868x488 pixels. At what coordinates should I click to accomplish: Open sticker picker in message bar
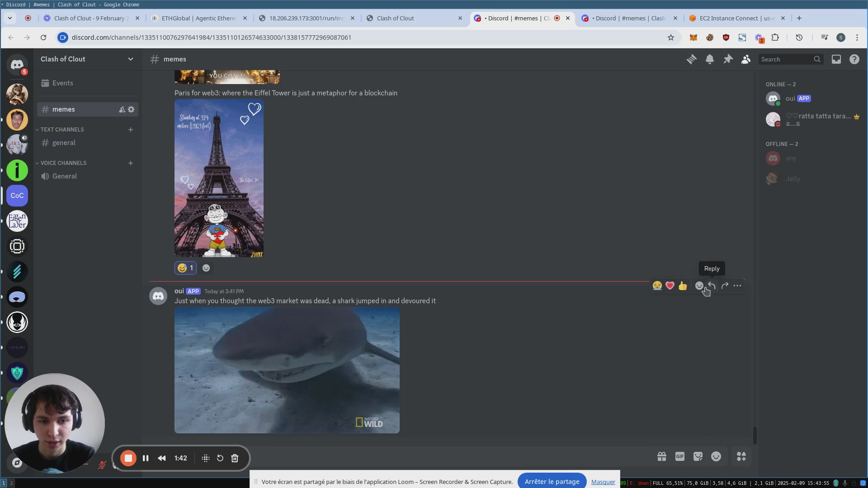tap(698, 457)
